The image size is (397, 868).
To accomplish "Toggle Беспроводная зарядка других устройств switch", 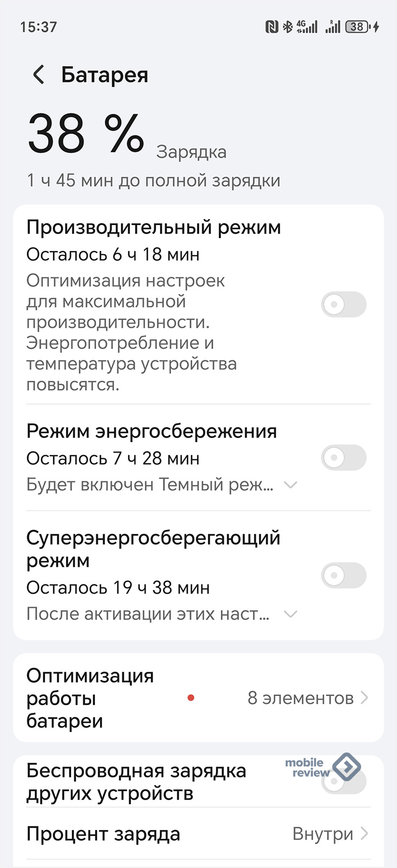I will pyautogui.click(x=343, y=782).
